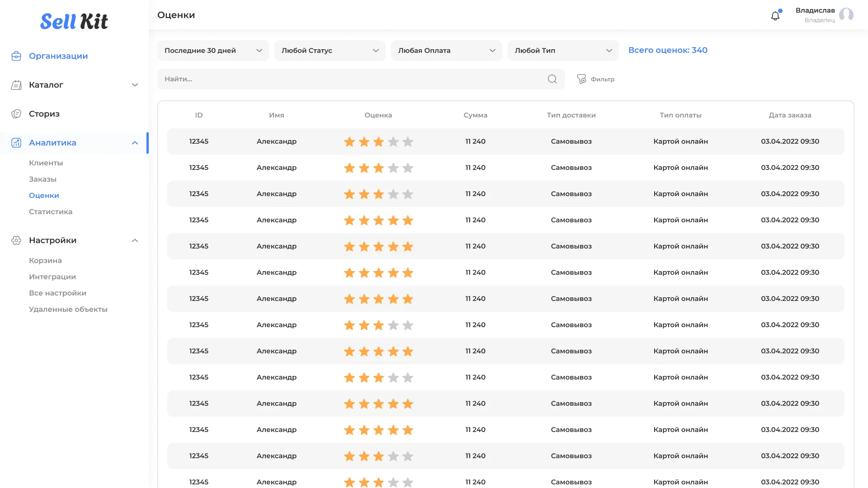The image size is (868, 488).
Task: Collapse the Настройки section chevron
Action: coord(135,240)
